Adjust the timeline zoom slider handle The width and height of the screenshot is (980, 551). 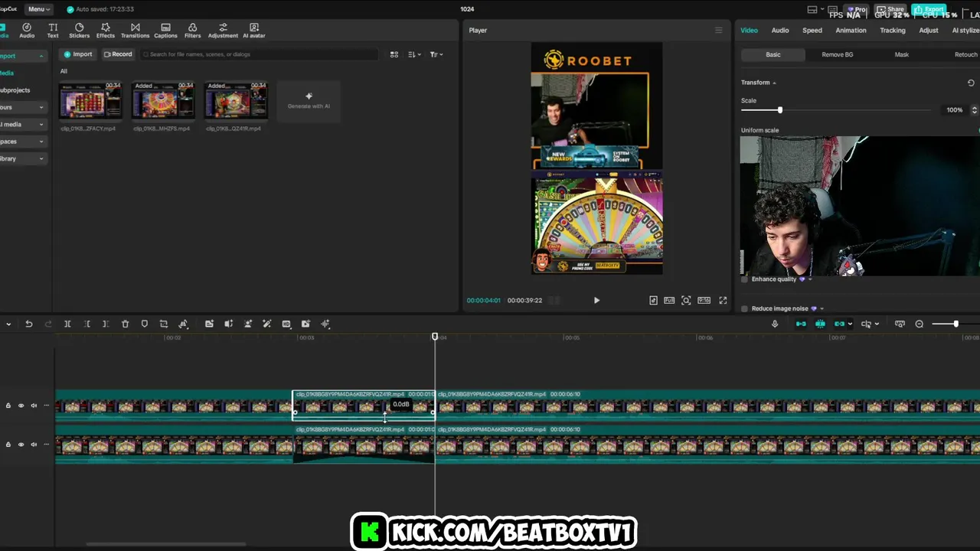coord(955,324)
